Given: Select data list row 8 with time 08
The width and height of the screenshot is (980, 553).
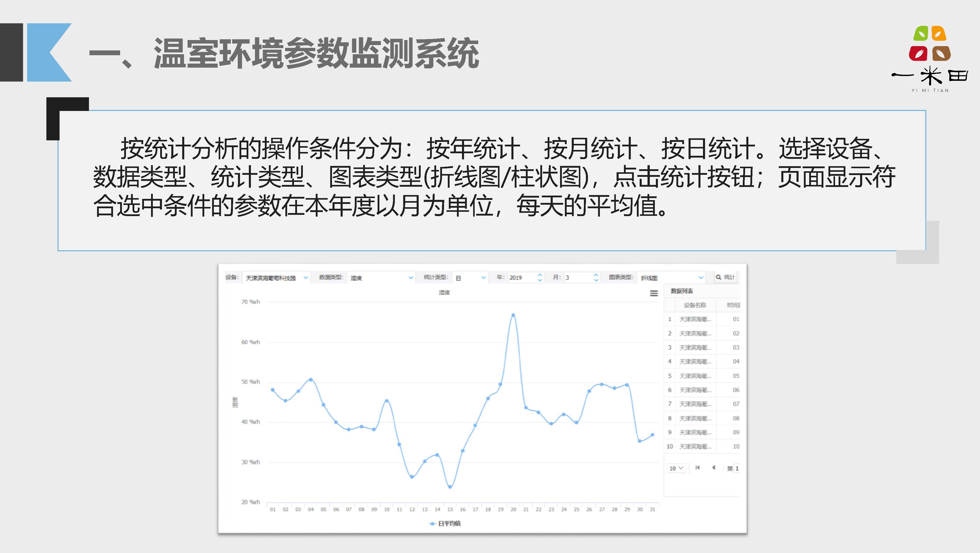Looking at the screenshot, I should tap(702, 418).
